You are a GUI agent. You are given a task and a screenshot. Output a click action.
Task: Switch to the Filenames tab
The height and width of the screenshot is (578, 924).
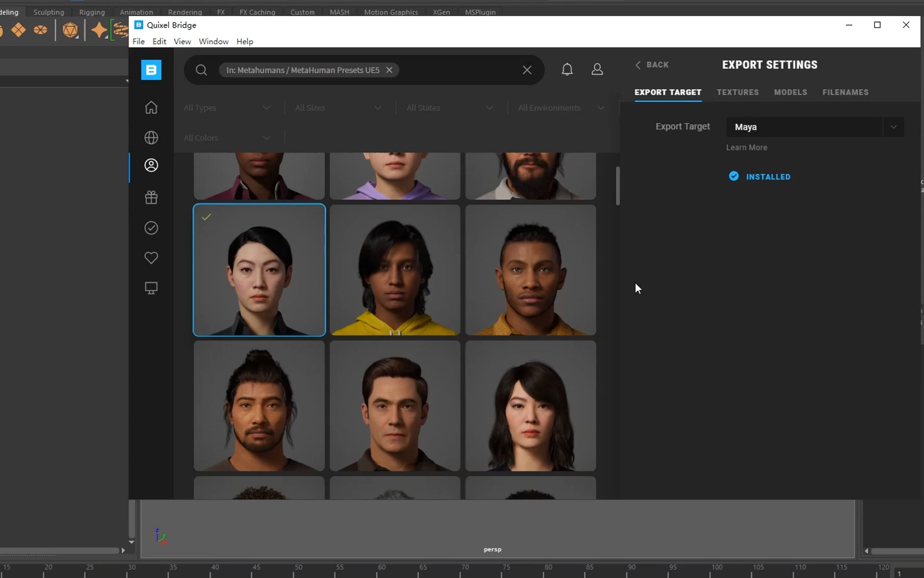(845, 92)
